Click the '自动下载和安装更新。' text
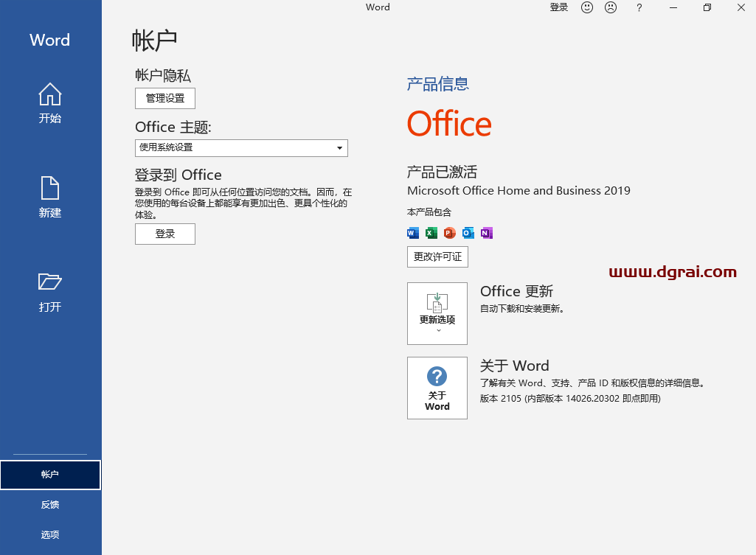Viewport: 756px width, 555px height. [522, 308]
